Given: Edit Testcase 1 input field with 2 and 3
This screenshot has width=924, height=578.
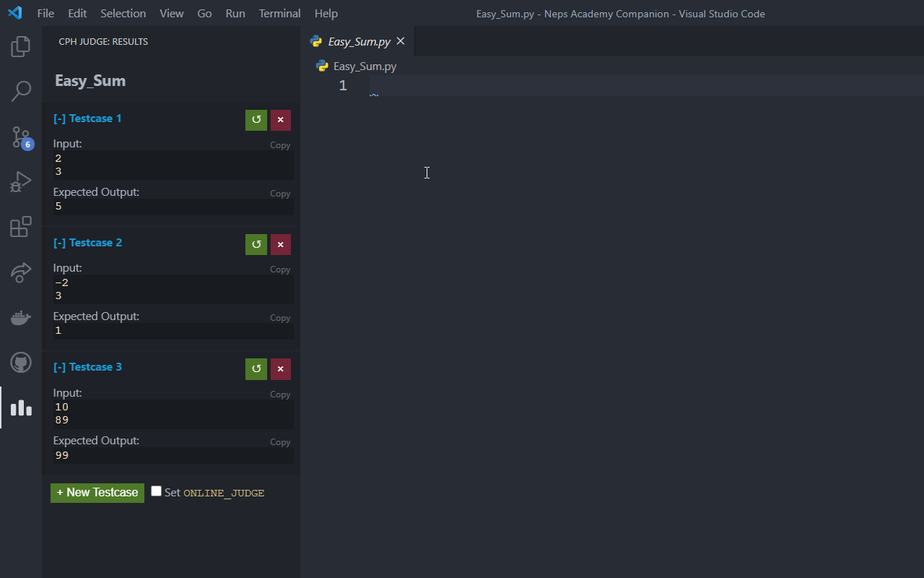Looking at the screenshot, I should pyautogui.click(x=173, y=165).
